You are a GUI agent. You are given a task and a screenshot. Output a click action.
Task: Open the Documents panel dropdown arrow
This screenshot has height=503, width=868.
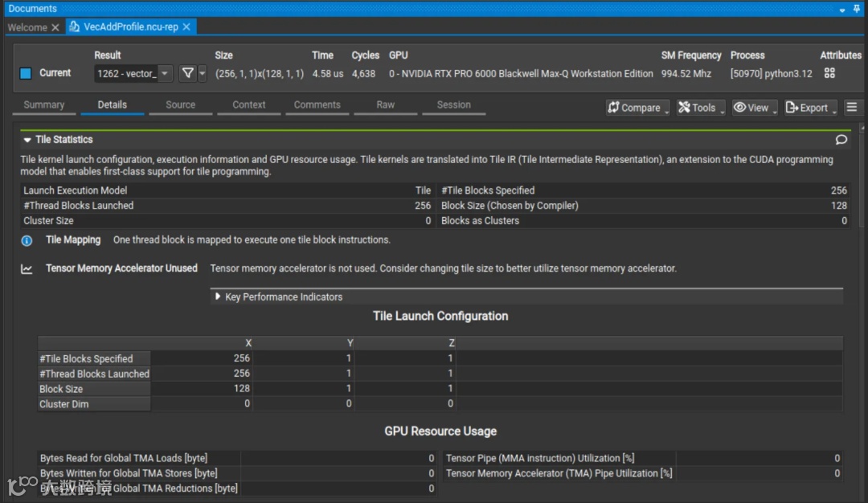(841, 10)
